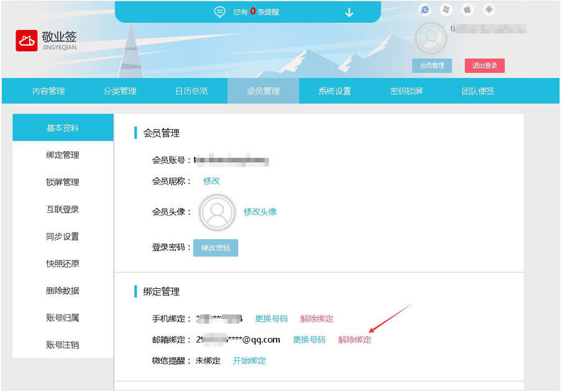Click the Windows client download icon
This screenshot has width=562, height=392.
(x=446, y=9)
